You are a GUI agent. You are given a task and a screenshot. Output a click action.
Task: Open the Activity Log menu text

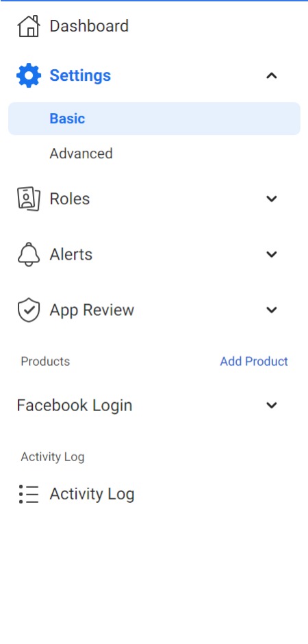(x=92, y=494)
